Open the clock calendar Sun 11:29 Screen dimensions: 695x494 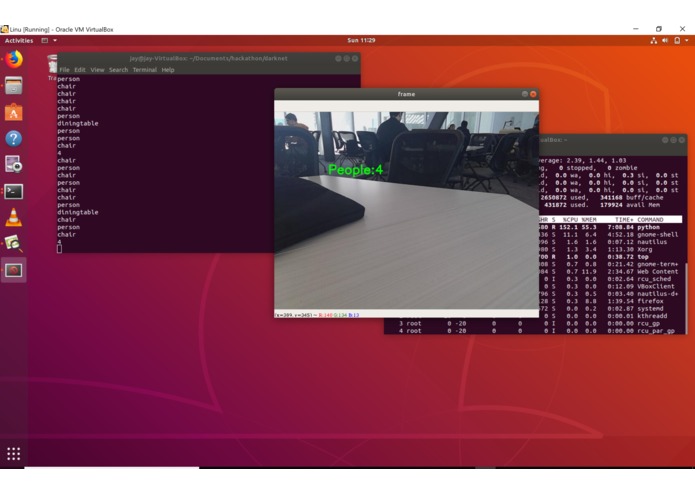tap(361, 40)
